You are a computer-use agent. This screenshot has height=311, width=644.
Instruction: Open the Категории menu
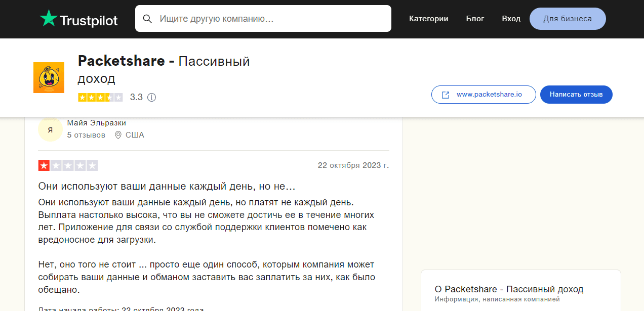428,19
